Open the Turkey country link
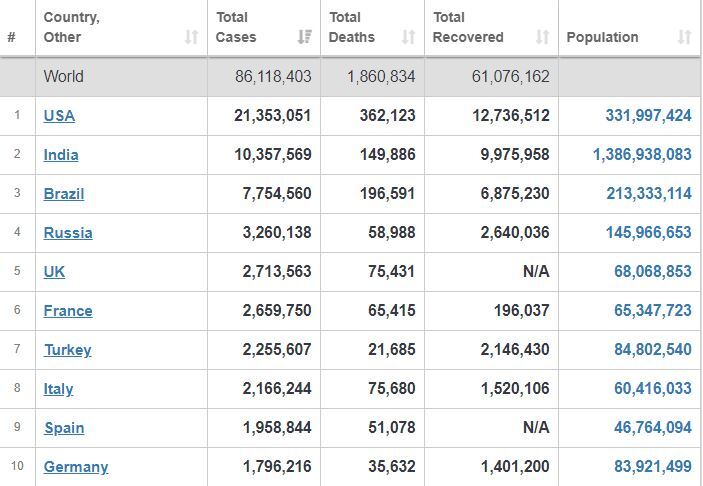This screenshot has width=703, height=486. [68, 350]
